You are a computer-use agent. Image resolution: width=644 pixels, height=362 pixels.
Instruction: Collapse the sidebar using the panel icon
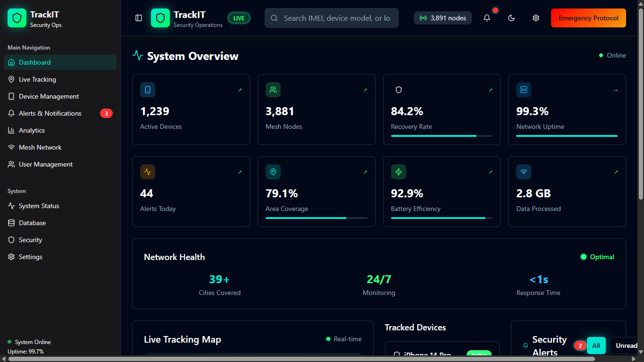pos(138,17)
